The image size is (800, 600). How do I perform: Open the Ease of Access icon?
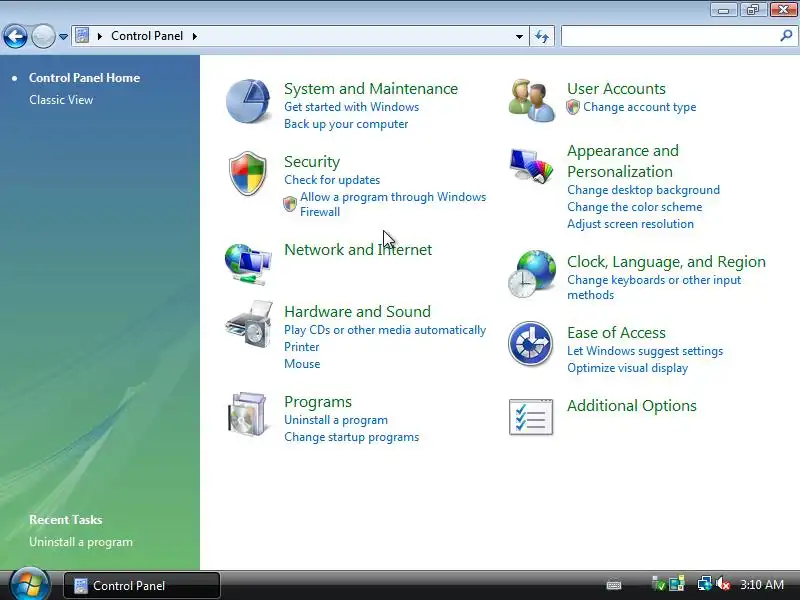click(531, 343)
